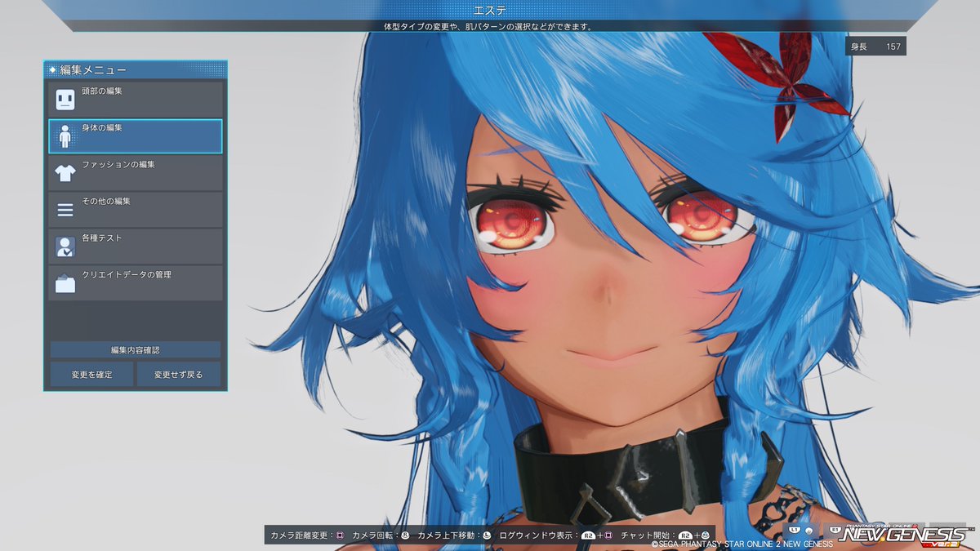Select the T-shirt icon for ファッションの編集

point(65,173)
